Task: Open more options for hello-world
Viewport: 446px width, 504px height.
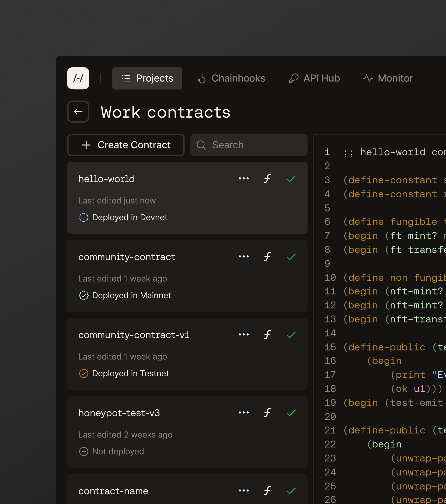Action: (x=244, y=178)
